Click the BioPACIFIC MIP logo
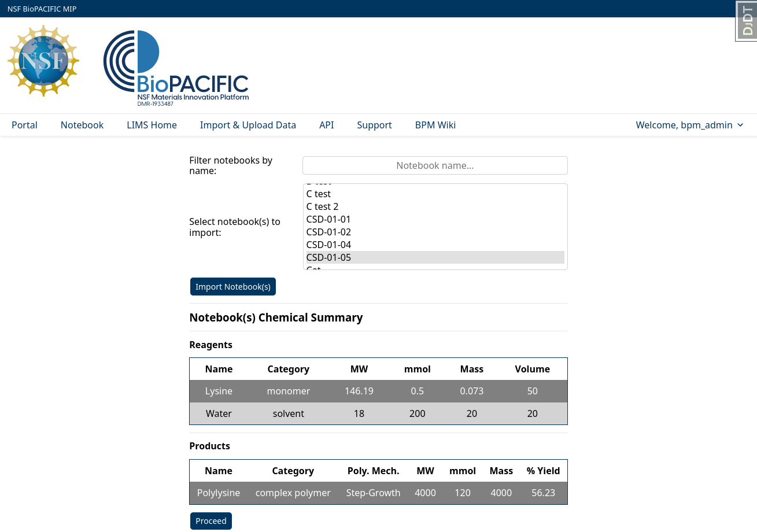Image resolution: width=757 pixels, height=532 pixels. coord(176,68)
